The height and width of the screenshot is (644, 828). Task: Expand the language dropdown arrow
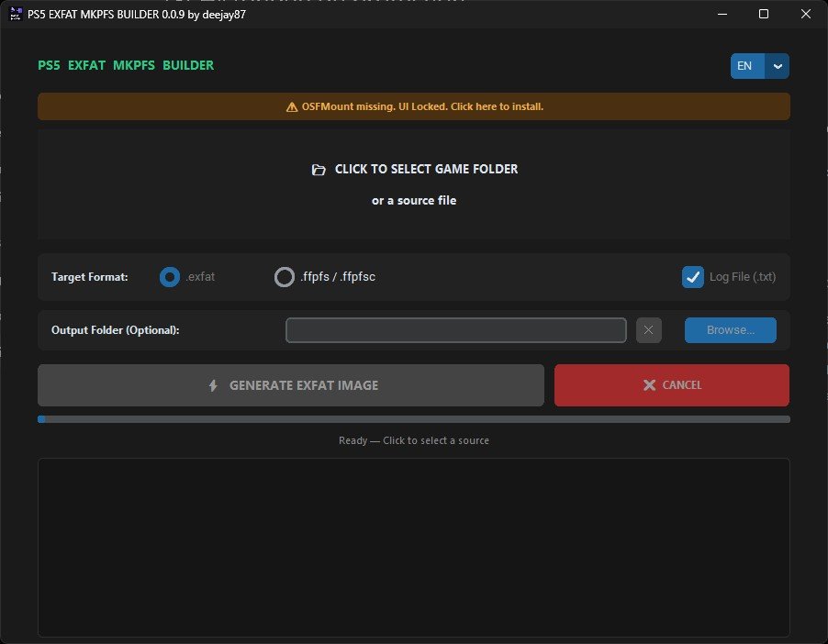[x=778, y=66]
